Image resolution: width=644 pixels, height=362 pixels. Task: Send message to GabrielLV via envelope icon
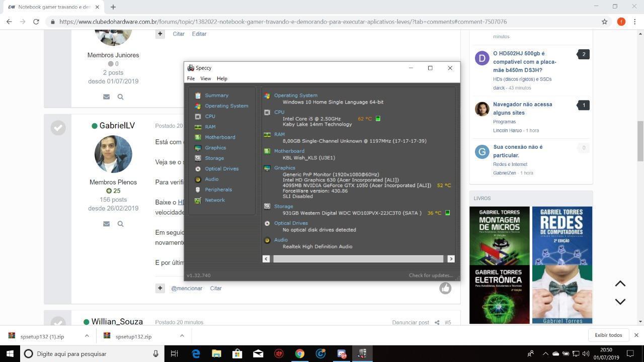click(x=106, y=224)
